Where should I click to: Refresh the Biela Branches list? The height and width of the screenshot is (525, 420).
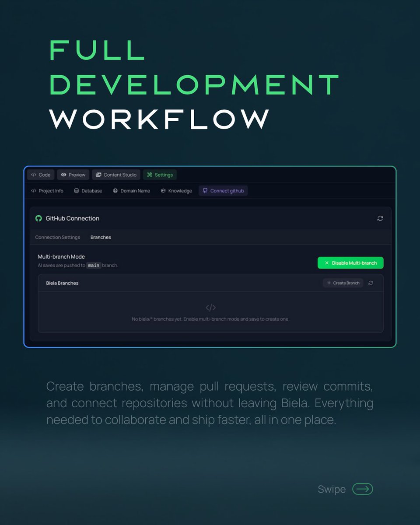coord(371,283)
